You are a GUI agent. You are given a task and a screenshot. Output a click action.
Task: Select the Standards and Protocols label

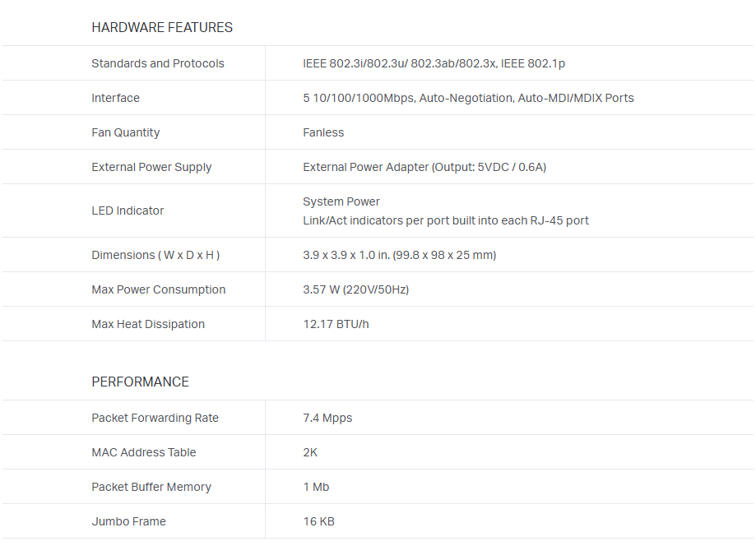click(158, 63)
